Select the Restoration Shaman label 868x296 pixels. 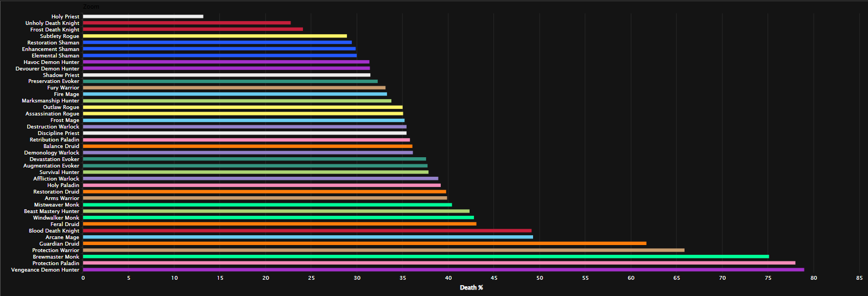coord(53,43)
